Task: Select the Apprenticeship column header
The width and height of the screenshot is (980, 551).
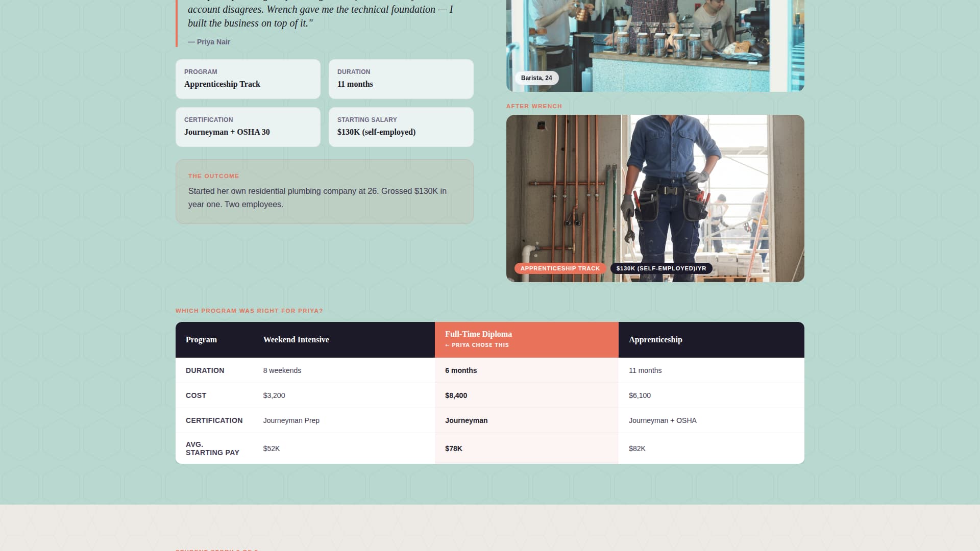Action: [712, 340]
